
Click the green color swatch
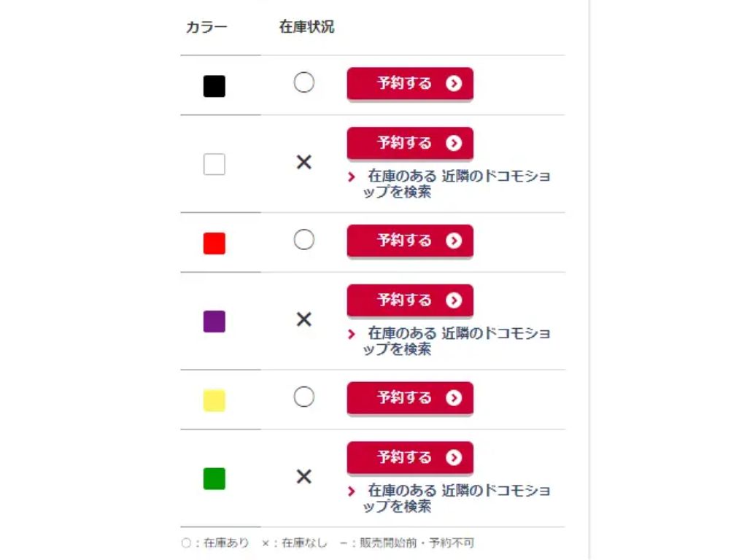(214, 478)
